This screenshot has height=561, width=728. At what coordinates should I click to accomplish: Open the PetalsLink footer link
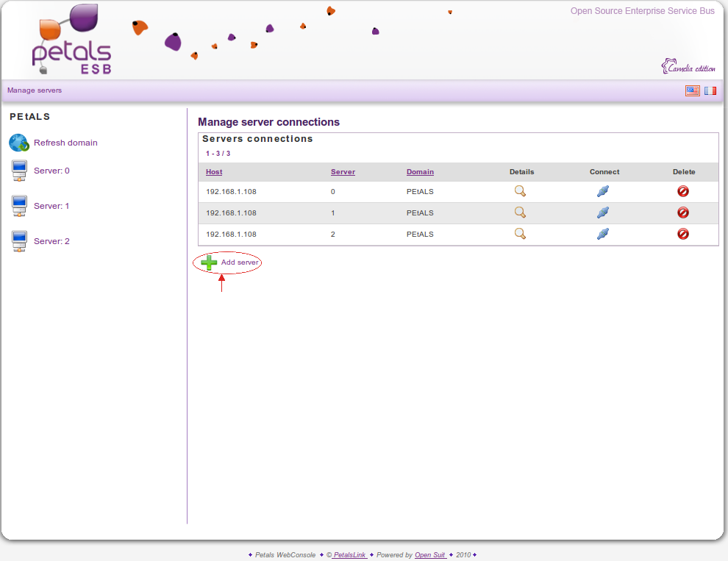(x=350, y=555)
